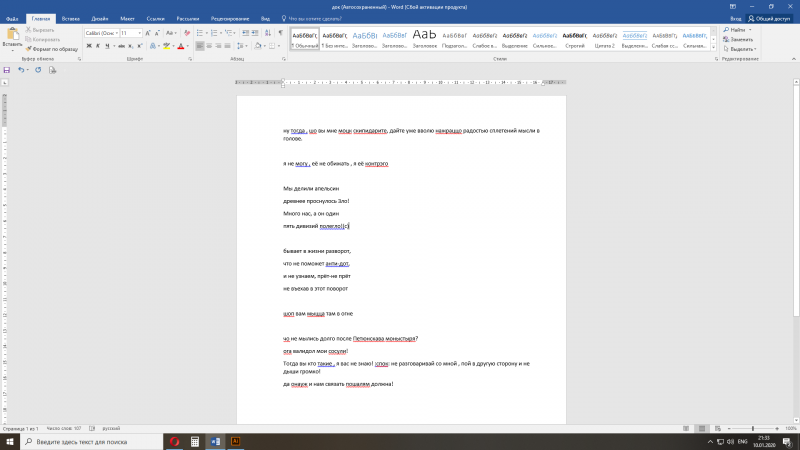This screenshot has height=450, width=800.
Task: Toggle left text alignment
Action: click(200, 46)
